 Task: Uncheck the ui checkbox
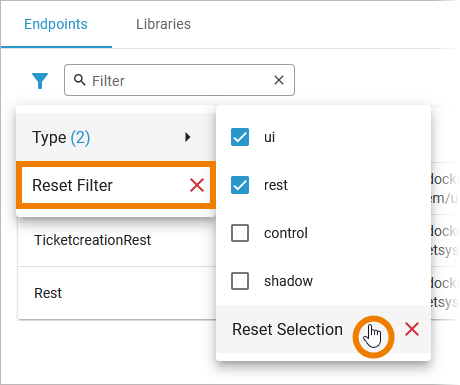[240, 137]
